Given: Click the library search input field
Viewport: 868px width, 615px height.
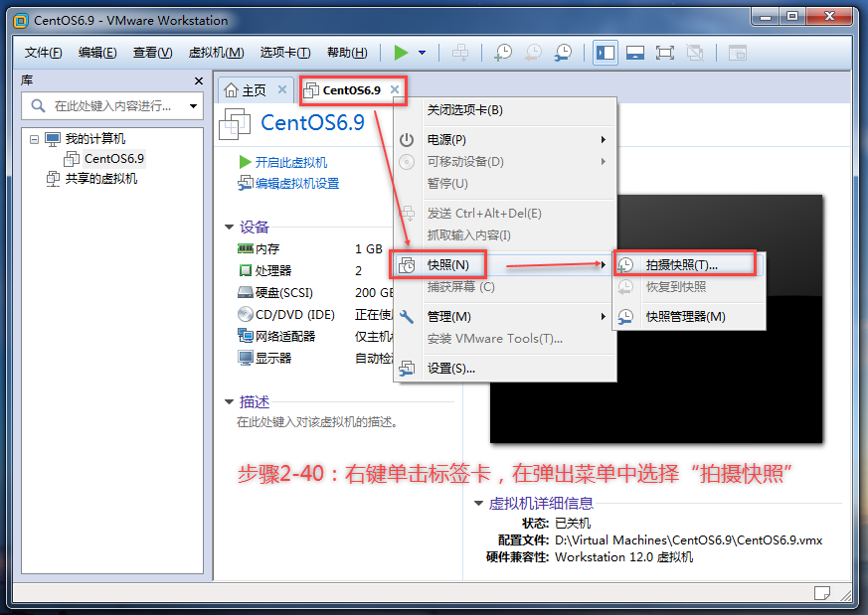Looking at the screenshot, I should (112, 105).
